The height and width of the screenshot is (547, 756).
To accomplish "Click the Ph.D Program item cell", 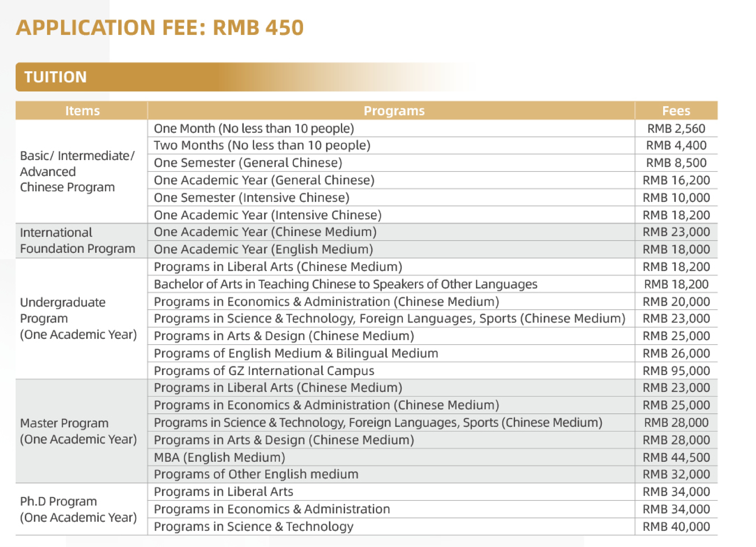I will pyautogui.click(x=78, y=509).
